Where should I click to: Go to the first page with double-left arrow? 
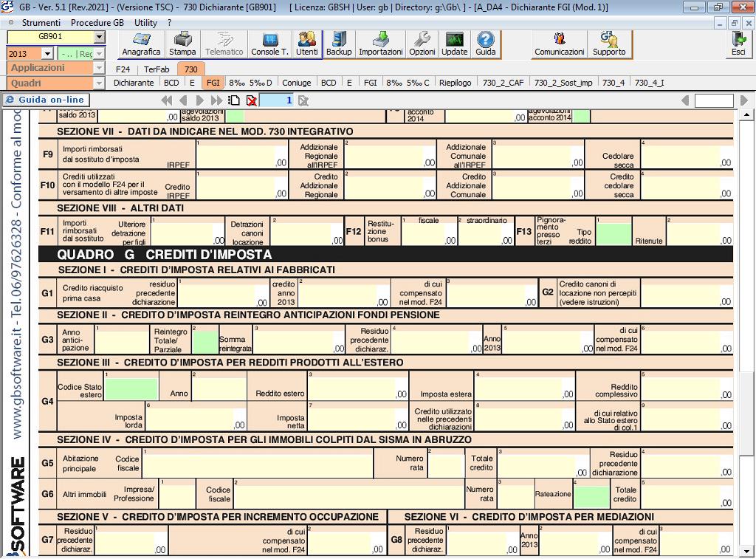coord(167,100)
